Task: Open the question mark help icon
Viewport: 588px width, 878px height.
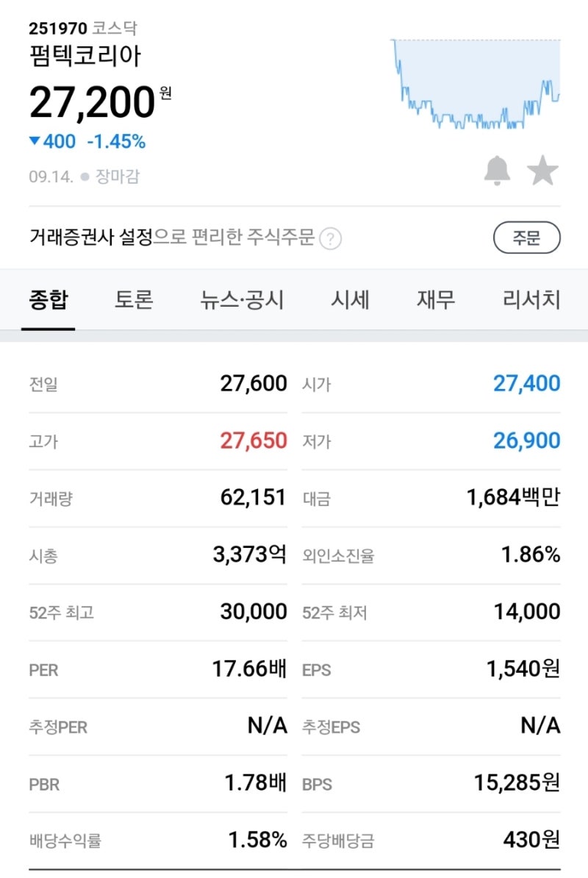Action: 331,239
